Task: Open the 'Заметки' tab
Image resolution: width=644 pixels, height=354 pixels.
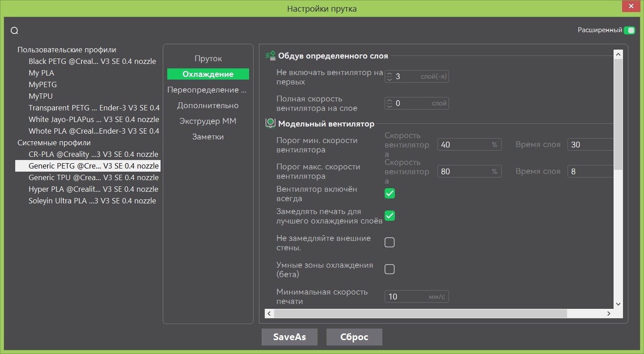Action: point(208,137)
